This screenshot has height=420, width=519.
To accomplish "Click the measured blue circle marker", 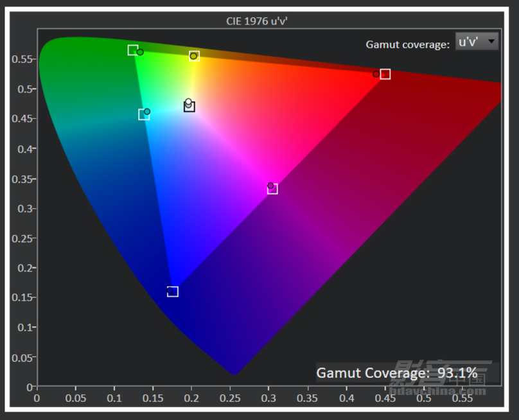I will [x=170, y=290].
